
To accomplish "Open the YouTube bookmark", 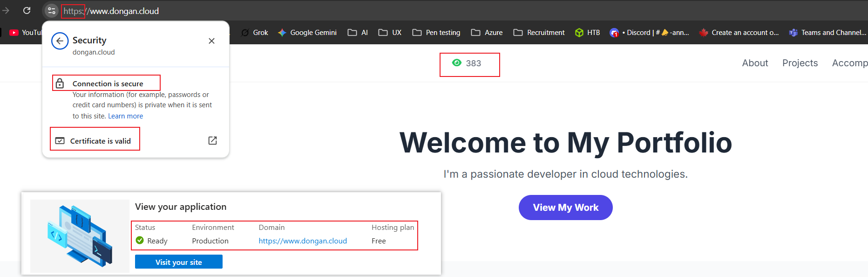I will tap(26, 33).
